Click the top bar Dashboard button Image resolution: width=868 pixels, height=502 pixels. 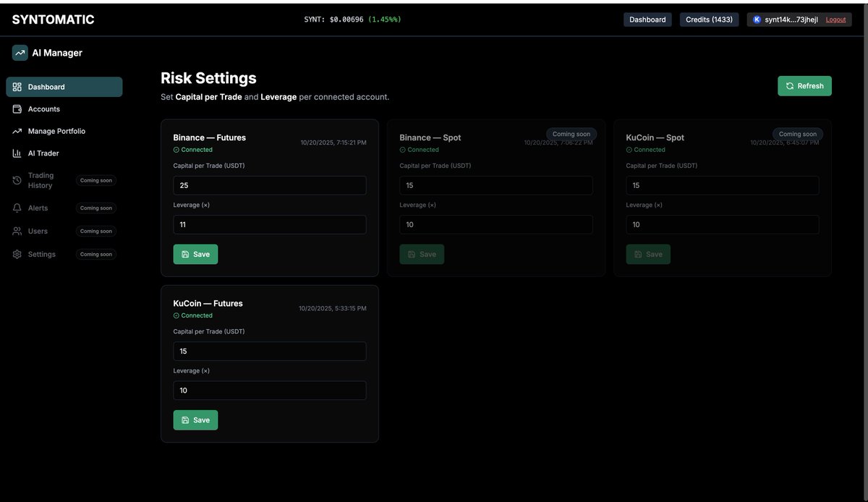pyautogui.click(x=647, y=20)
